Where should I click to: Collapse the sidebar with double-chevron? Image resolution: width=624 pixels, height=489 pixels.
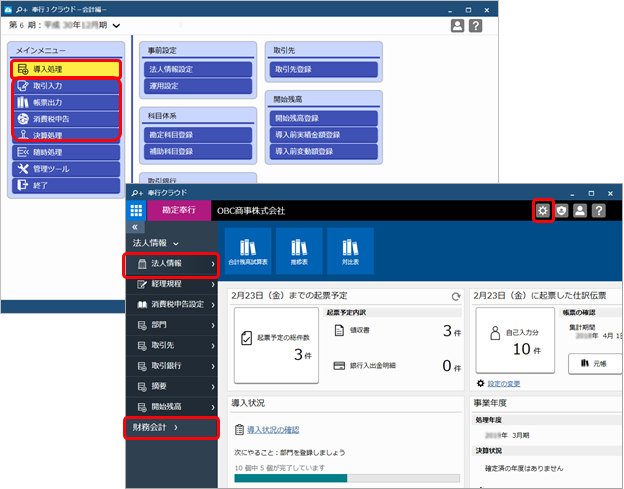tap(135, 227)
